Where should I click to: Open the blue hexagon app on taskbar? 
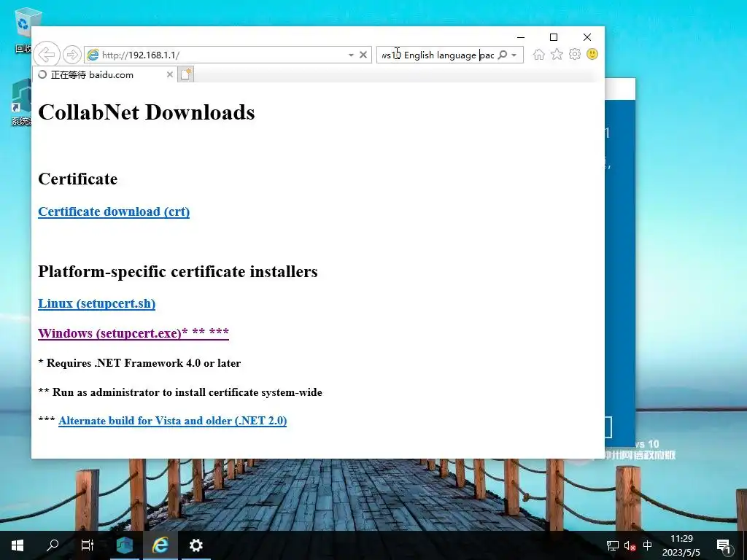[x=125, y=545]
